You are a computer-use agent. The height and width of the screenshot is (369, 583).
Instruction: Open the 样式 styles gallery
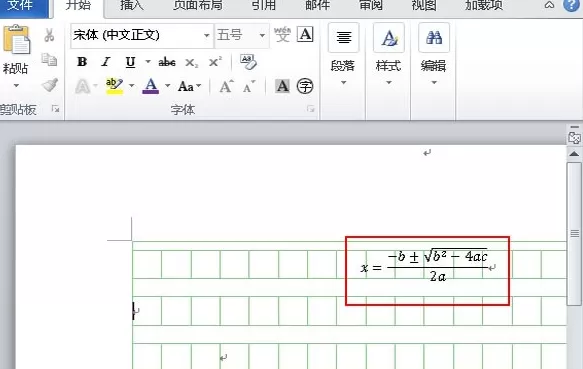tap(389, 54)
